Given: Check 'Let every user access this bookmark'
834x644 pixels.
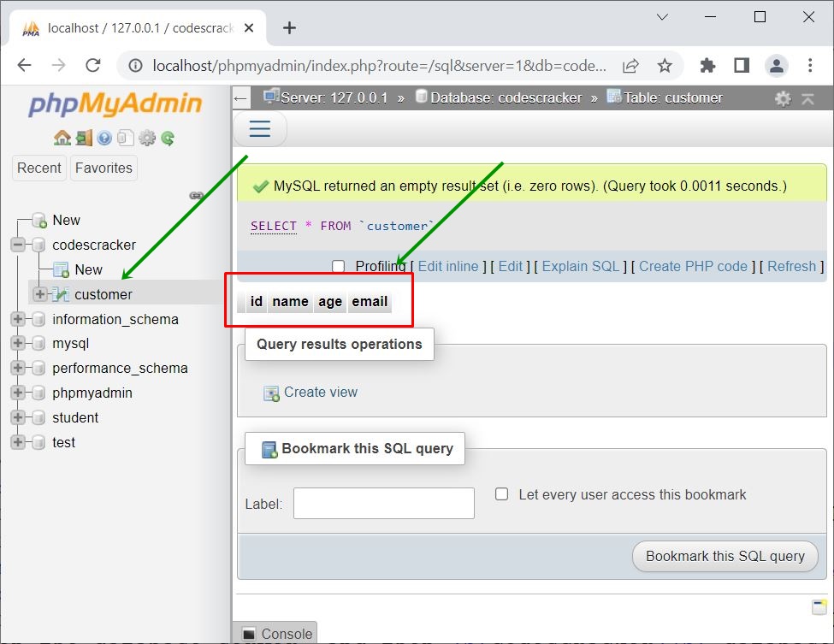Looking at the screenshot, I should [501, 494].
